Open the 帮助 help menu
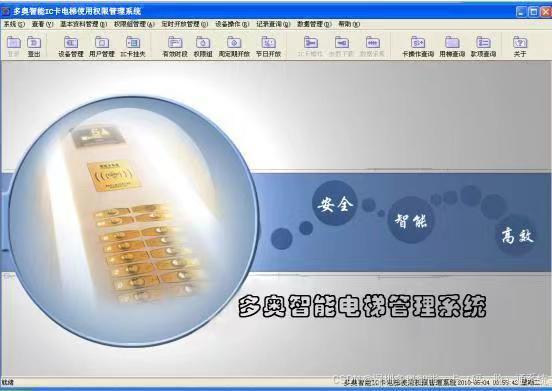Screen dimensions: 552x391 tap(349, 24)
